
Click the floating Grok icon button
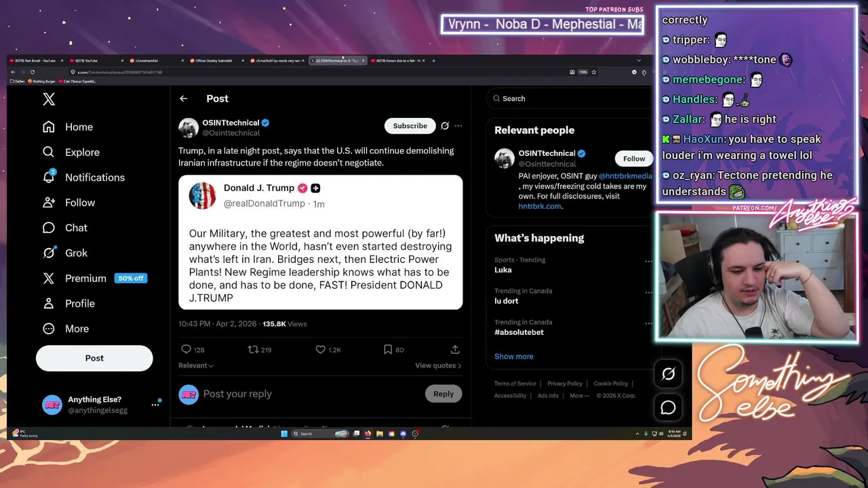point(668,373)
